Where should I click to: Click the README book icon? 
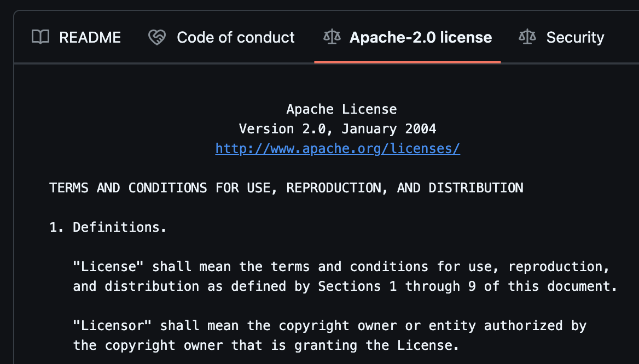(x=40, y=37)
